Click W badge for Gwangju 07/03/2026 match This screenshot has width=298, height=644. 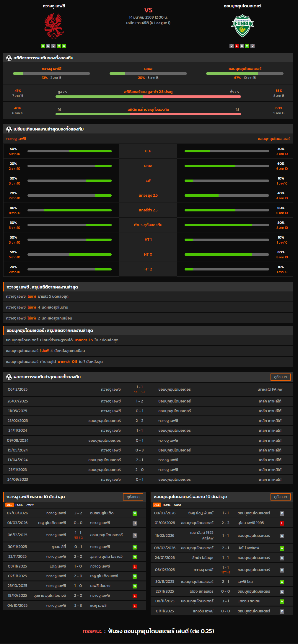tap(135, 513)
